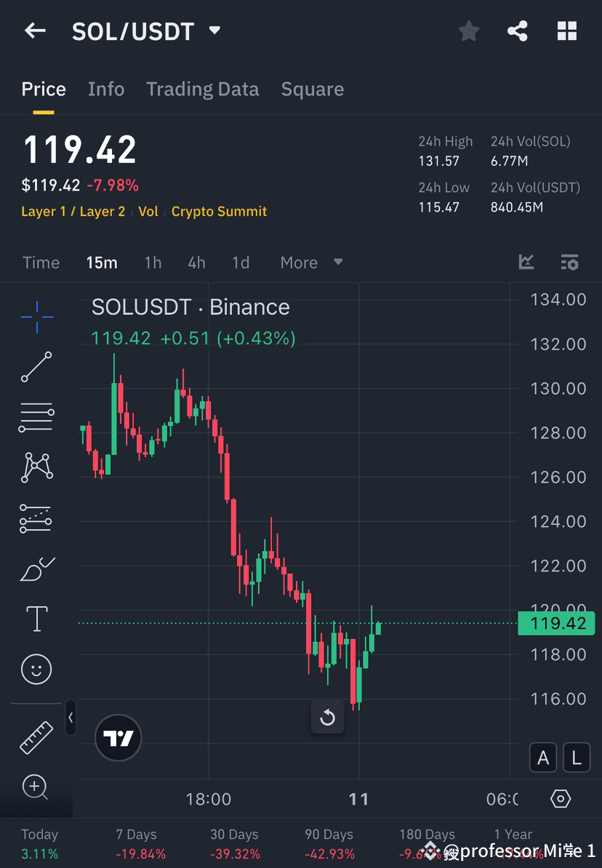The height and width of the screenshot is (868, 602).
Task: Open the chart zoom tool
Action: click(36, 787)
